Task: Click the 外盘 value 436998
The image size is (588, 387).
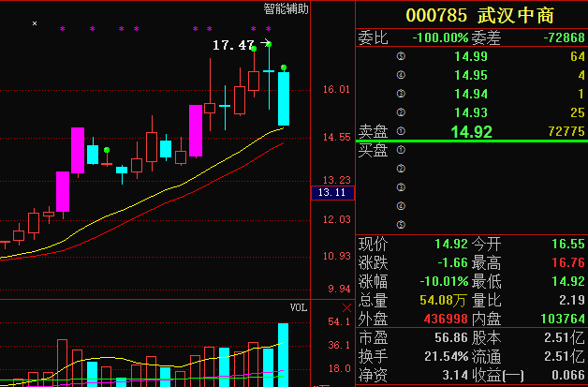Action: [x=446, y=319]
